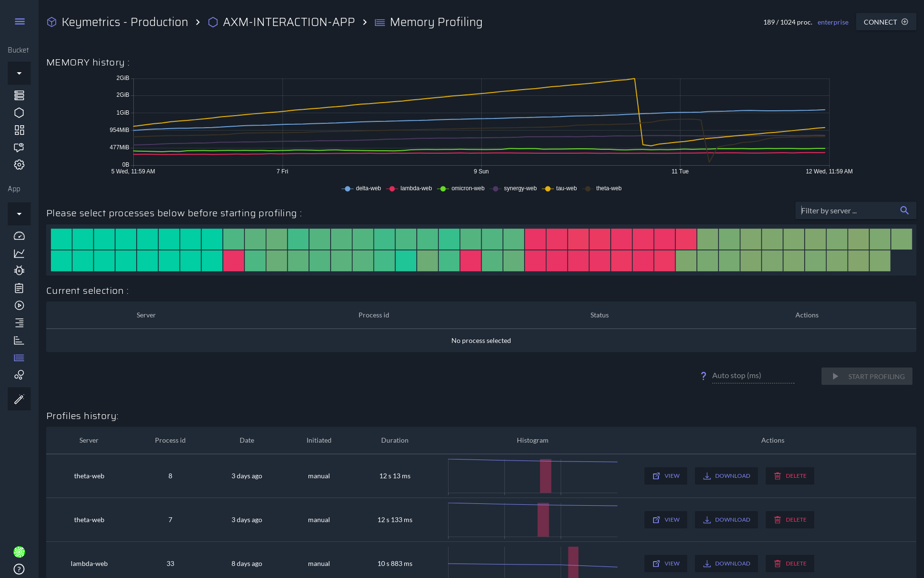Download the theta-web process 8 profile
This screenshot has width=924, height=578.
click(x=726, y=476)
